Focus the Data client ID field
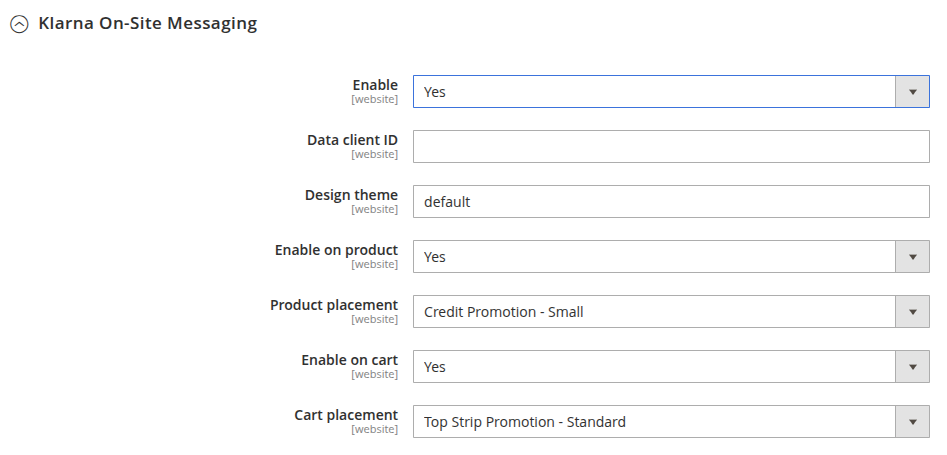 point(671,147)
